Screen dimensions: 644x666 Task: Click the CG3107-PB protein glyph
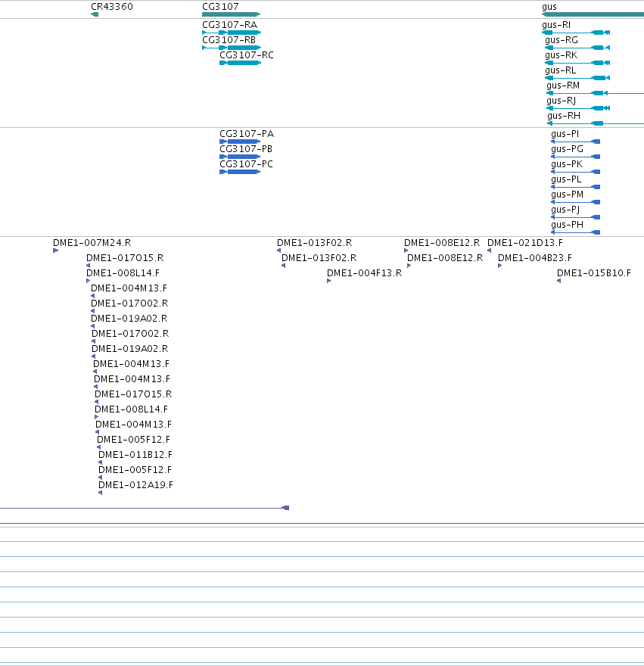pos(240,157)
